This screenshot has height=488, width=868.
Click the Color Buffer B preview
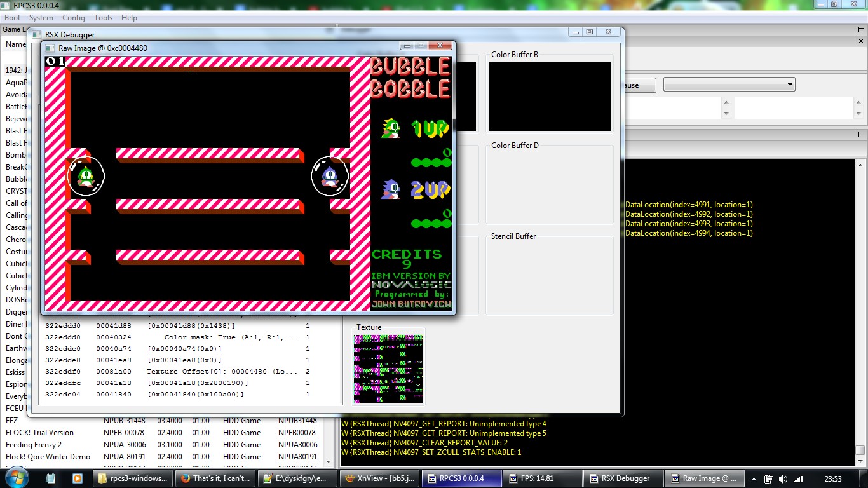point(549,97)
